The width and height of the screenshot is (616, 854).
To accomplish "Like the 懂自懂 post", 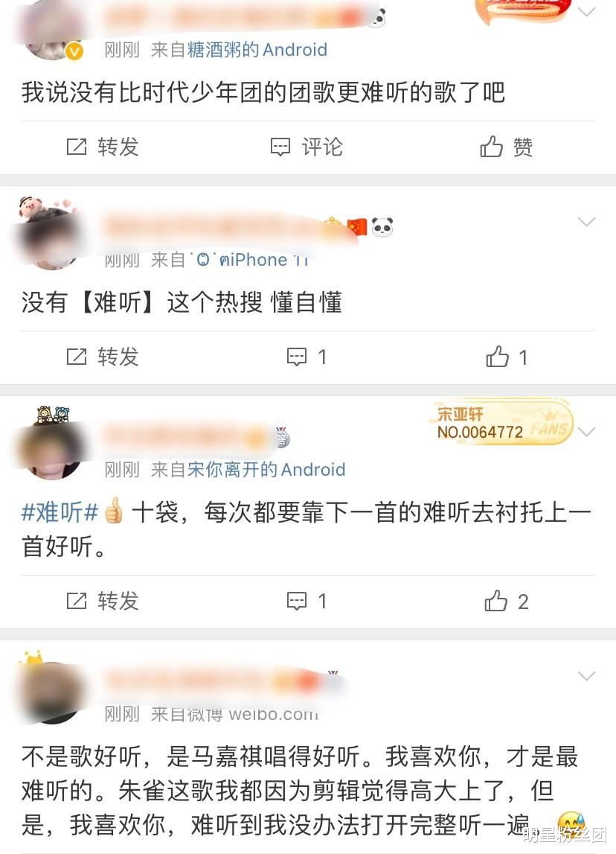I will click(x=507, y=357).
